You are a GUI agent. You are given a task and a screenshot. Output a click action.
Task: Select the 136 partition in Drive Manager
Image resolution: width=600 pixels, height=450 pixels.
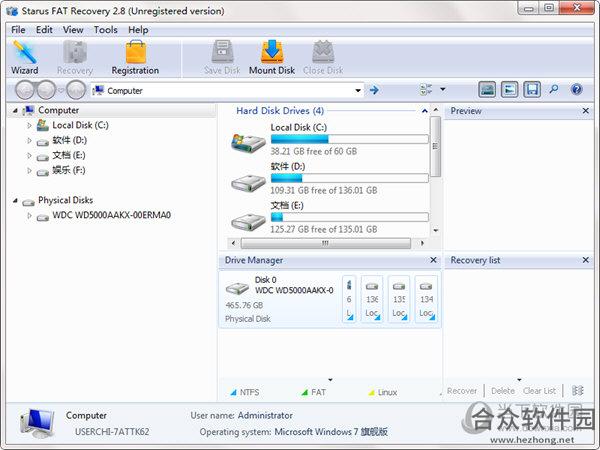tap(372, 299)
